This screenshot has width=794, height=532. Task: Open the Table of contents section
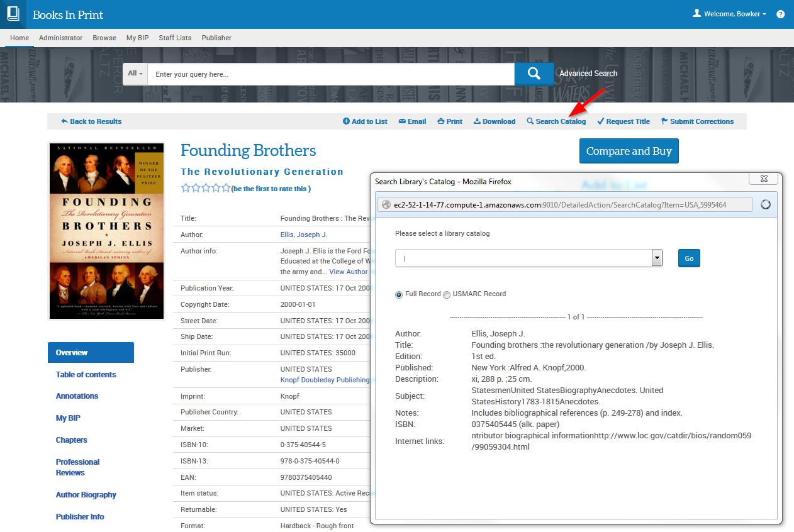(86, 374)
